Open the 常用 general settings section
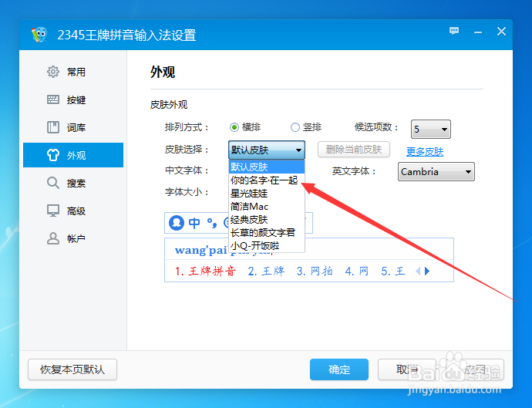Image resolution: width=532 pixels, height=408 pixels. click(x=73, y=72)
